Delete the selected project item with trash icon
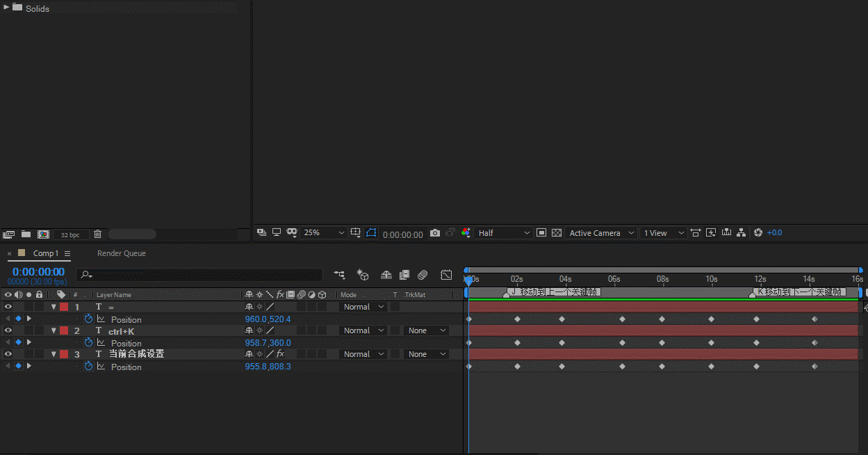The image size is (868, 455). (x=97, y=234)
